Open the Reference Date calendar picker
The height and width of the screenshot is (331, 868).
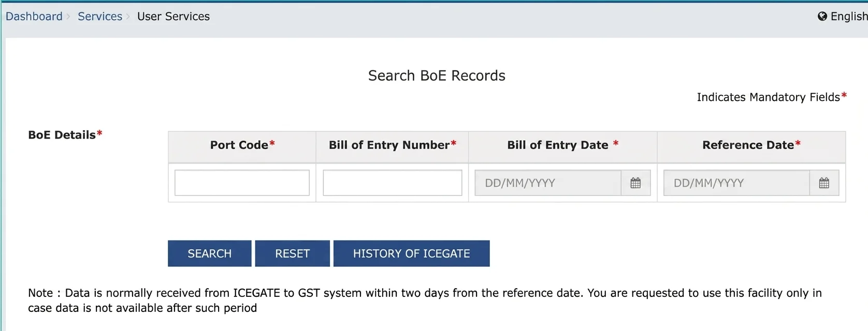tap(824, 183)
